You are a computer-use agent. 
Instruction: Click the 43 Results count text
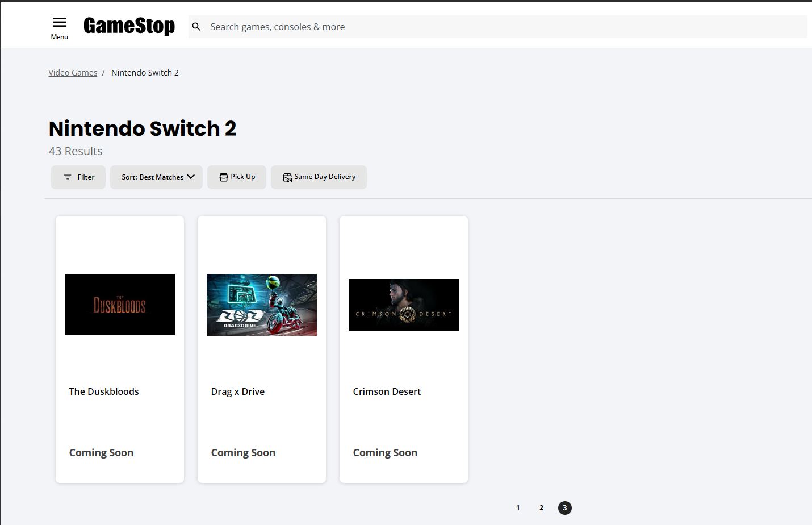[76, 151]
